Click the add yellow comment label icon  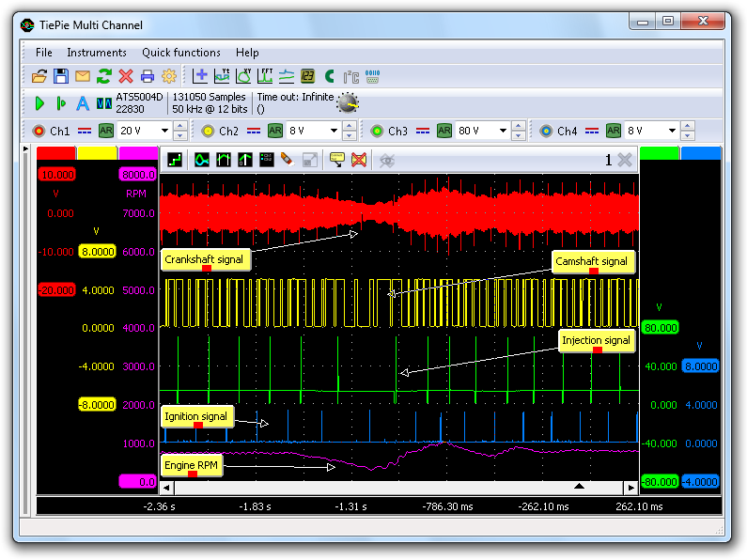(336, 161)
